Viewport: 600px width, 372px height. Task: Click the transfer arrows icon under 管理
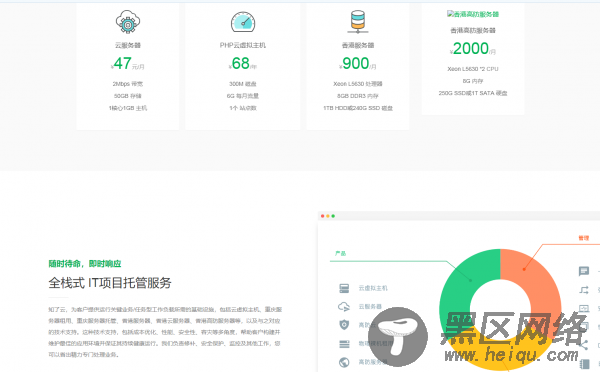[x=584, y=290]
